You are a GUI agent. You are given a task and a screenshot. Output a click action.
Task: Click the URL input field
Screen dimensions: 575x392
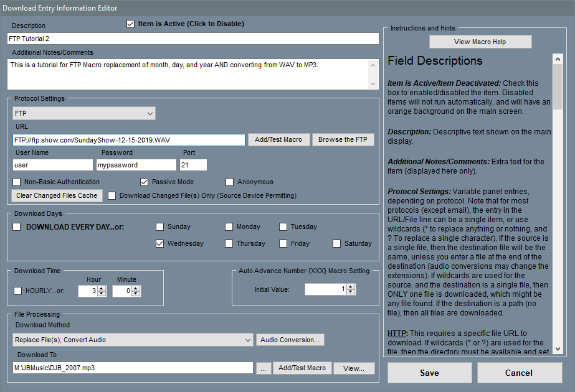click(x=128, y=140)
